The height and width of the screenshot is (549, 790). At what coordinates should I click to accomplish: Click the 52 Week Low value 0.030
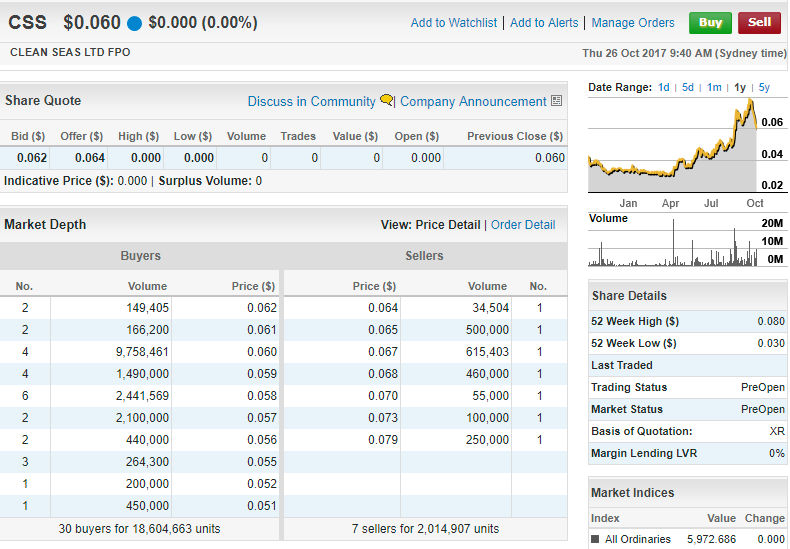(771, 344)
